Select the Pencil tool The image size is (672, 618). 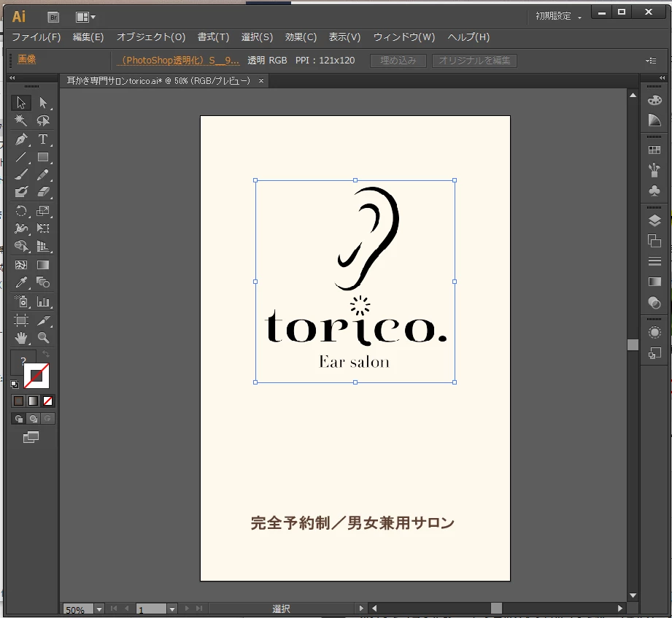pos(43,174)
